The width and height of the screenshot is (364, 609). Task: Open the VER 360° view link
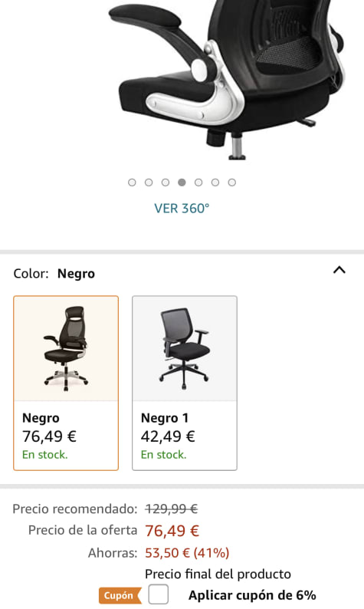182,208
